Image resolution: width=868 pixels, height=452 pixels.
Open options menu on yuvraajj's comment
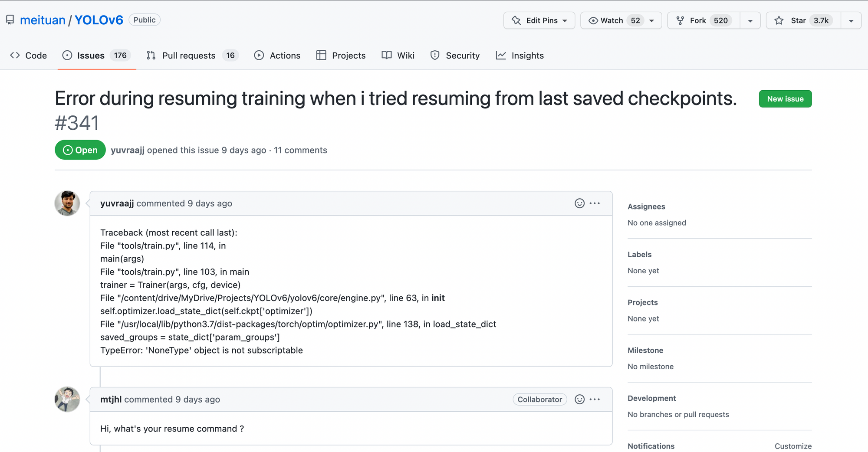(x=595, y=203)
